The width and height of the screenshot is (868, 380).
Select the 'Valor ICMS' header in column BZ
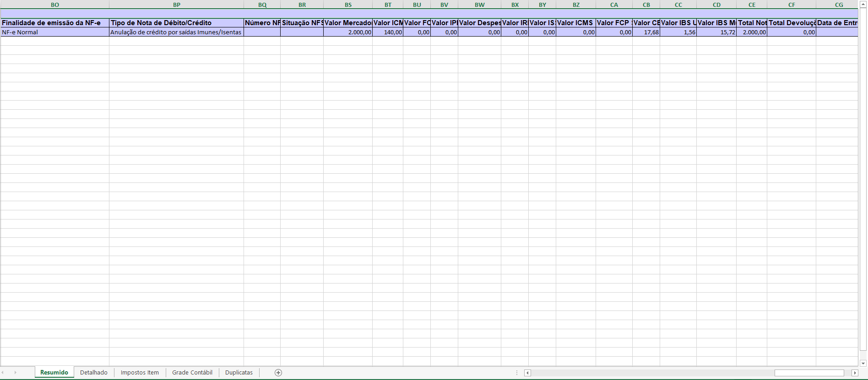[576, 23]
